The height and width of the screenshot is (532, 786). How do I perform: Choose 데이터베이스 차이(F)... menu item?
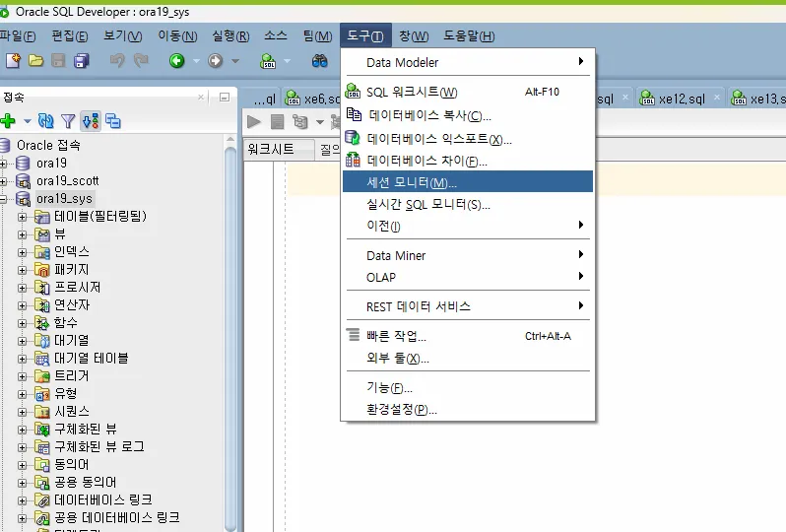468,161
